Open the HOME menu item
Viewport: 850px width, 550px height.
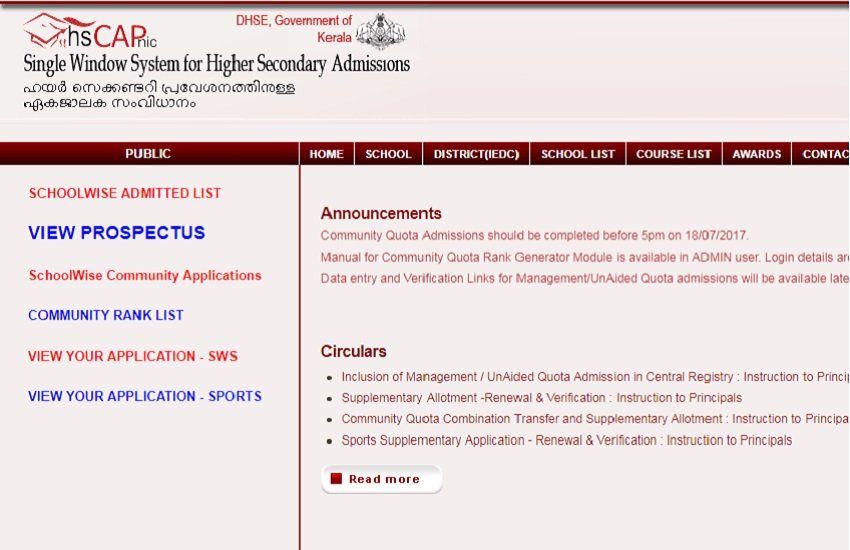click(326, 154)
